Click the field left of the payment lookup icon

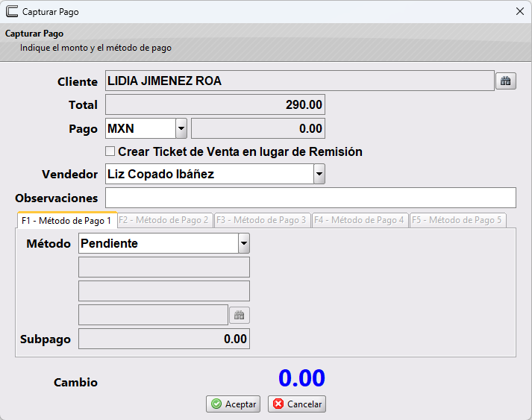tap(154, 315)
